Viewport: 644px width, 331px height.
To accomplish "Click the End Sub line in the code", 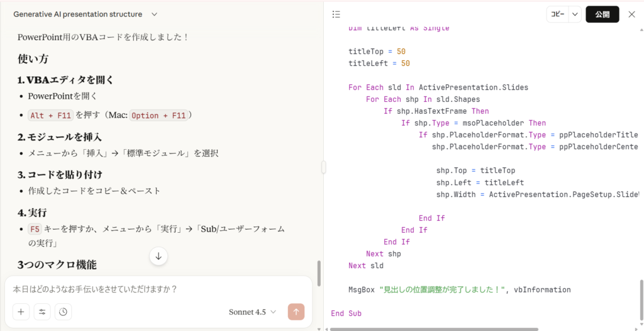I will [346, 313].
